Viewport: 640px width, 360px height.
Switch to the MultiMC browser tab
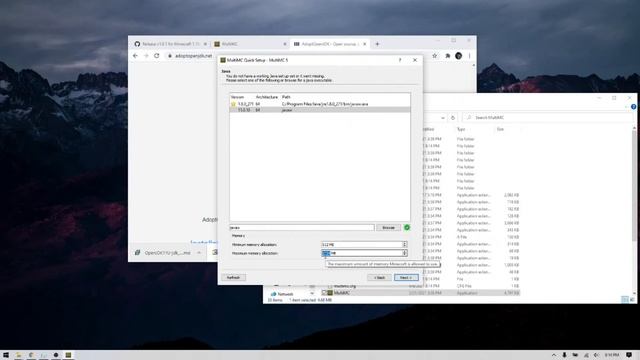pos(250,44)
